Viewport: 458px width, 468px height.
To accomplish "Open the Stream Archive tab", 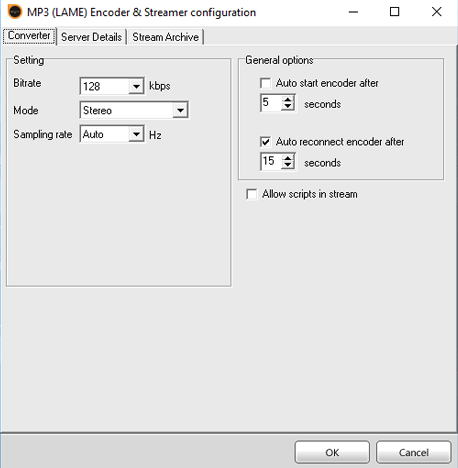I will pyautogui.click(x=165, y=37).
